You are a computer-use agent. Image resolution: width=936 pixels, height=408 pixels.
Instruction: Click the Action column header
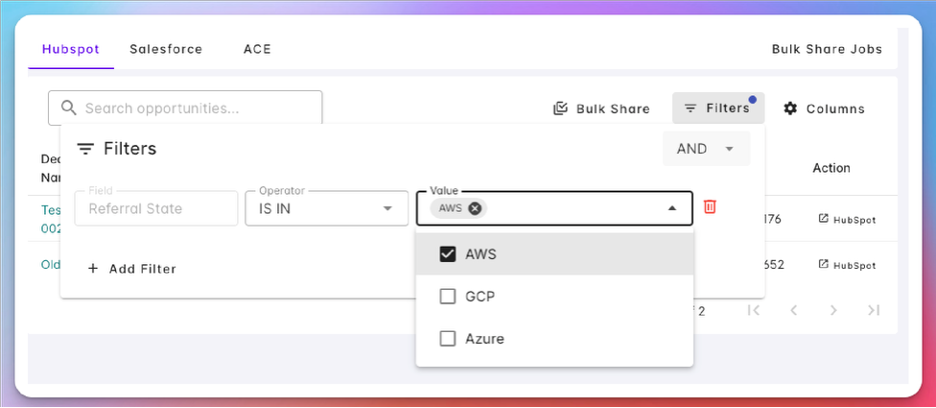click(x=831, y=168)
